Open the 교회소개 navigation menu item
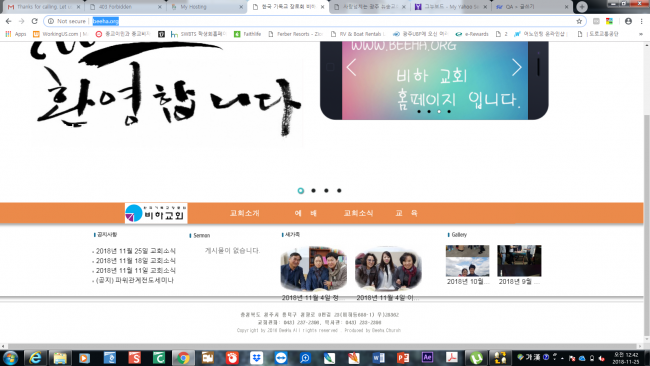Screen dimensions: 650x366 point(245,213)
